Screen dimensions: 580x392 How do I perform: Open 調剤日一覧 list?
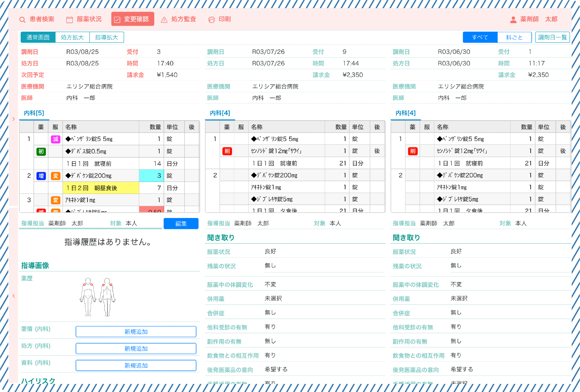click(552, 37)
